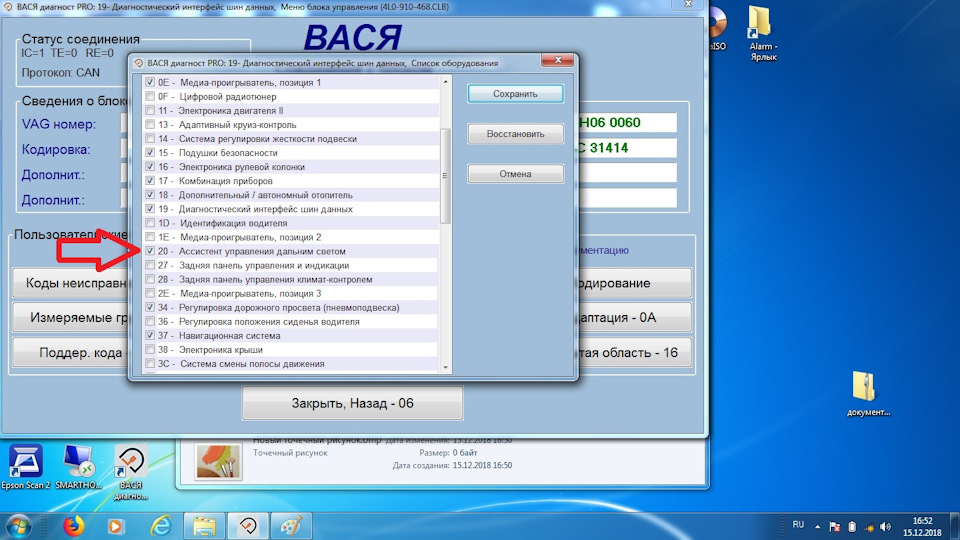Enable 1E Медиа-проигрыватель, позиция 2
The height and width of the screenshot is (540, 960).
pos(150,237)
